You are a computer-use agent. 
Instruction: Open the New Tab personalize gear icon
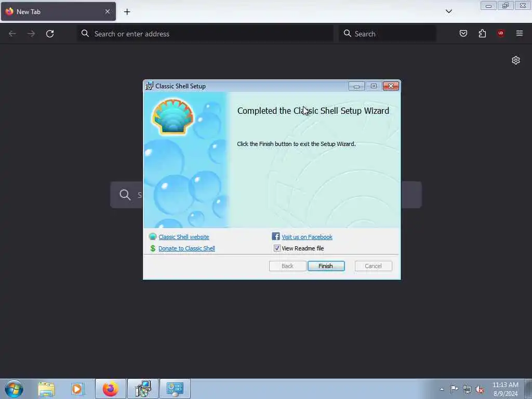(516, 60)
